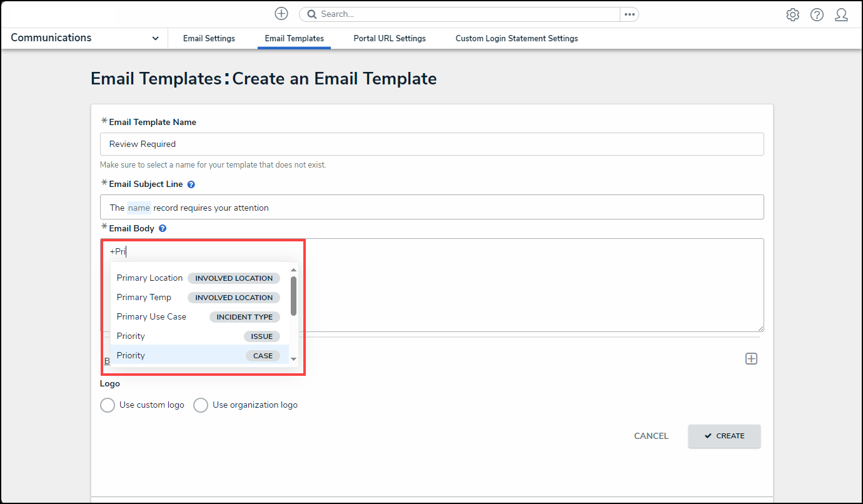Open the Portal URL Settings tab
This screenshot has width=863, height=504.
tap(389, 38)
